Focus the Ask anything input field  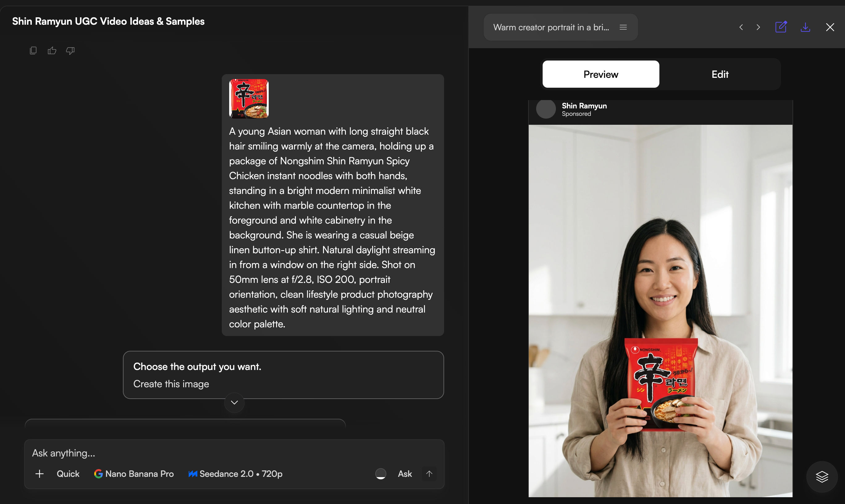(234, 453)
